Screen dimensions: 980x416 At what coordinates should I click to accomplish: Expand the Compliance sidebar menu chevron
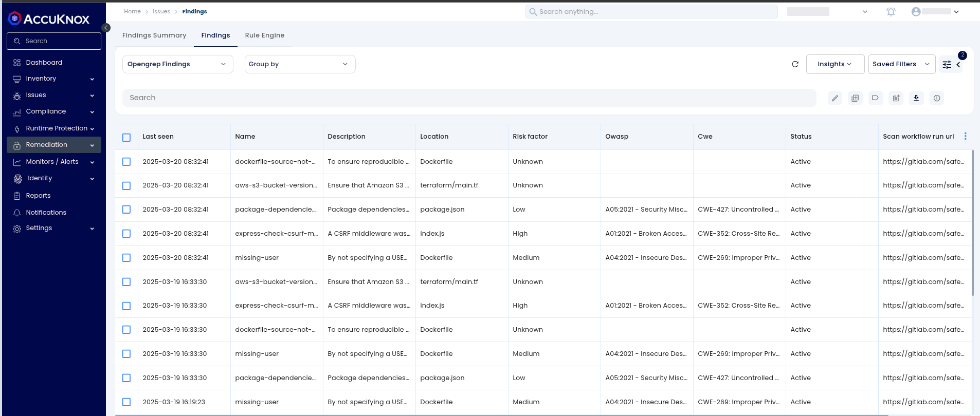click(x=92, y=112)
